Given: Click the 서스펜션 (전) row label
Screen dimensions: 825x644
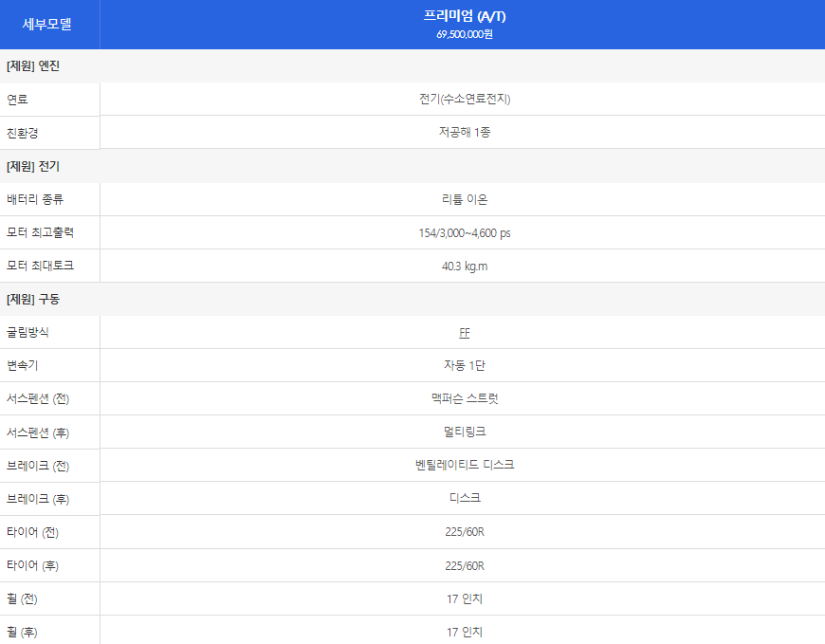Looking at the screenshot, I should [x=38, y=398].
